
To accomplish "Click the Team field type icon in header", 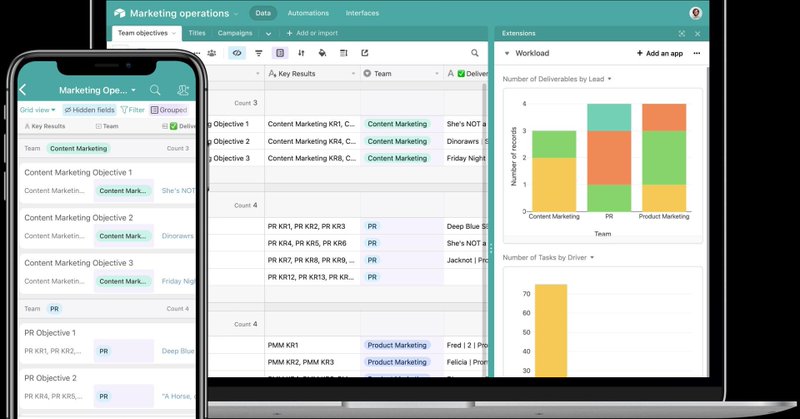I will [x=367, y=73].
